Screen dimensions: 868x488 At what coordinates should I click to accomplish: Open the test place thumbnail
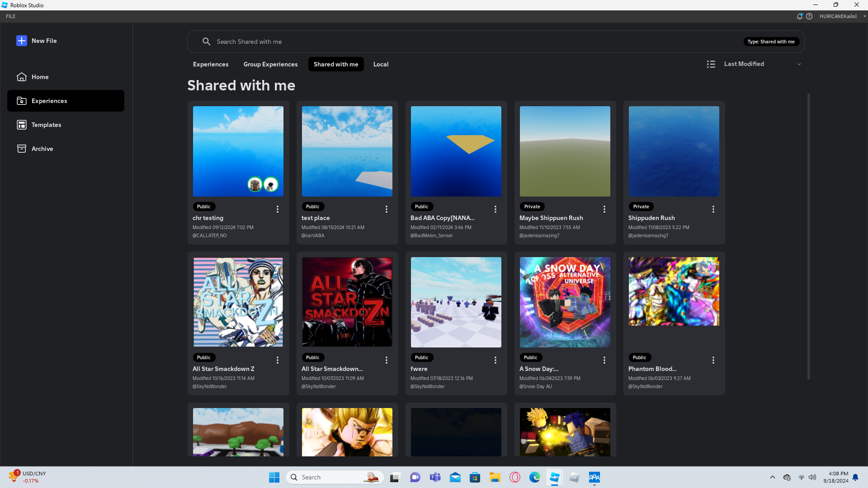pyautogui.click(x=347, y=151)
